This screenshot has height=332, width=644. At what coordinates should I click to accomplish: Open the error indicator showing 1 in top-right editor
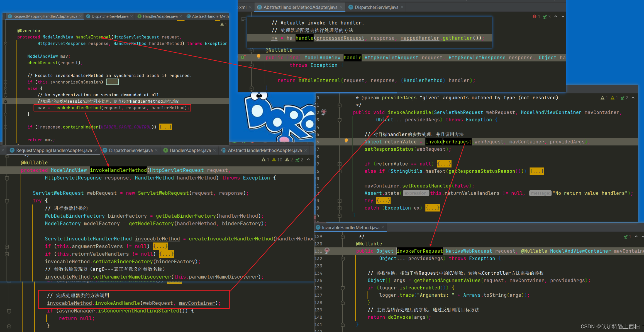point(536,17)
